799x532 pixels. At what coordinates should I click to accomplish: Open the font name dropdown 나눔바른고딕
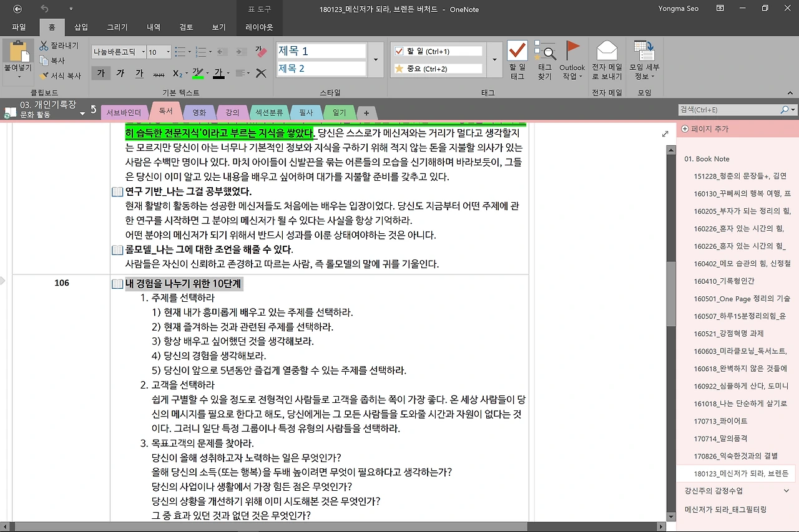[x=144, y=52]
